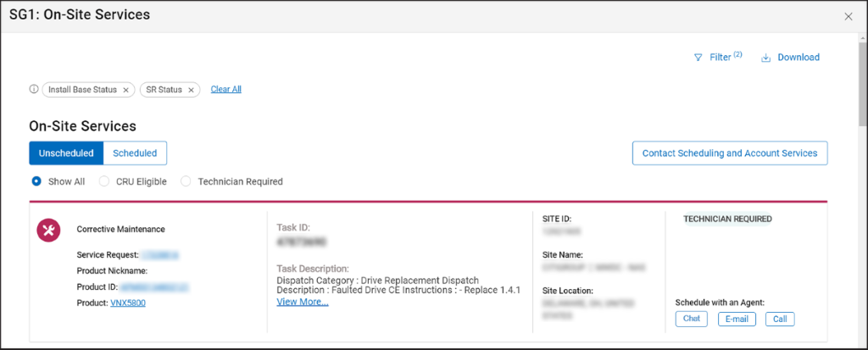
Task: Open the VNX5800 product link
Action: (x=128, y=303)
